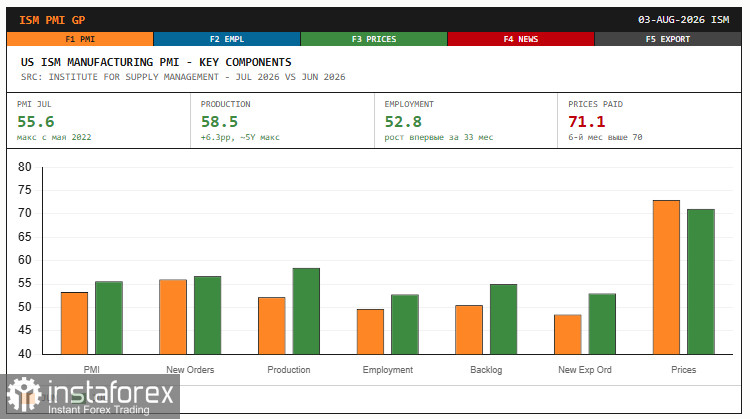The image size is (750, 419).
Task: Click the 03-AUG-2026 ISM date label
Action: coord(684,20)
